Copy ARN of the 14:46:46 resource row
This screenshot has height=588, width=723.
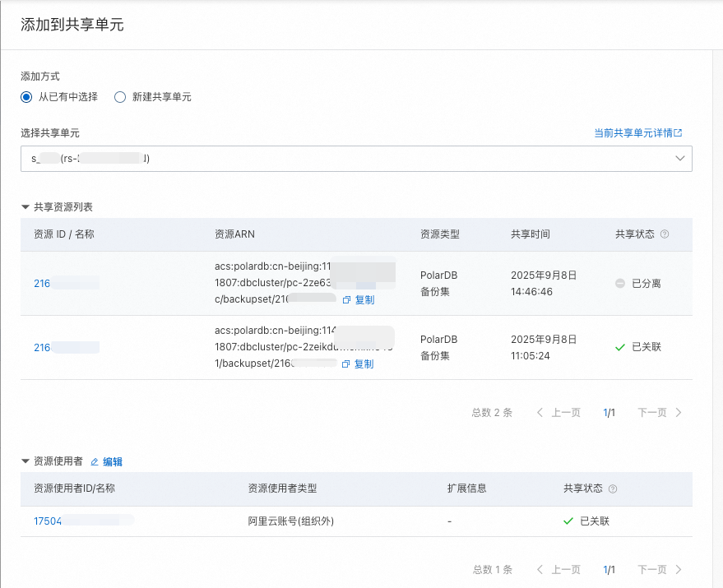(x=364, y=300)
